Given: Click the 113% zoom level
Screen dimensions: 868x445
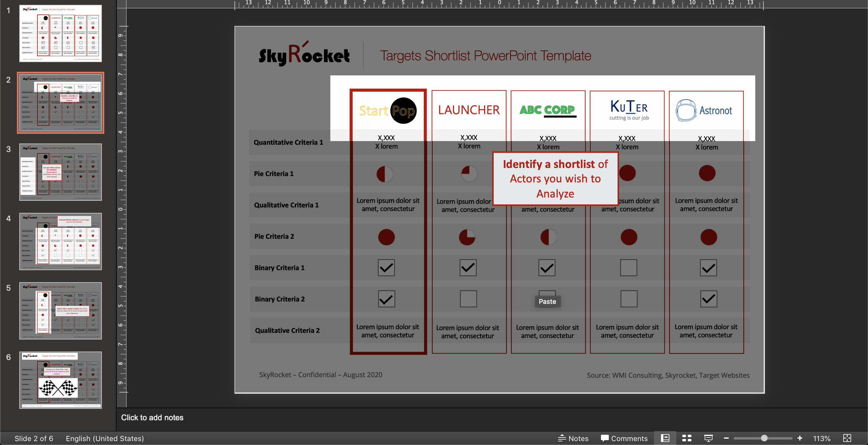Looking at the screenshot, I should pyautogui.click(x=821, y=438).
